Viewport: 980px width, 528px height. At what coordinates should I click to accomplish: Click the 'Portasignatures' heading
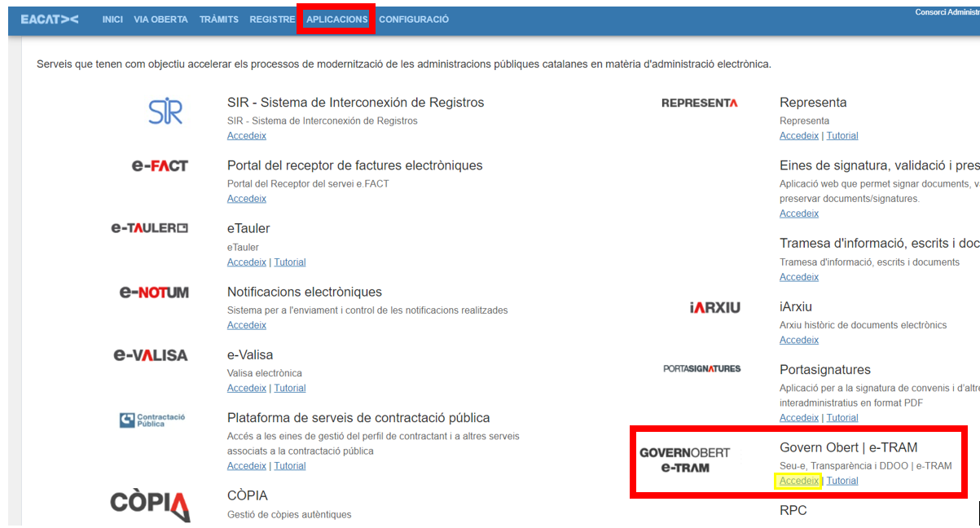pyautogui.click(x=825, y=370)
